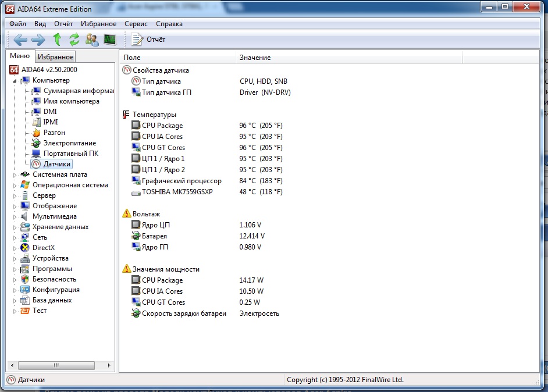Expand the Мультимедиа tree node
Screen dimensions: 548x392
15,217
